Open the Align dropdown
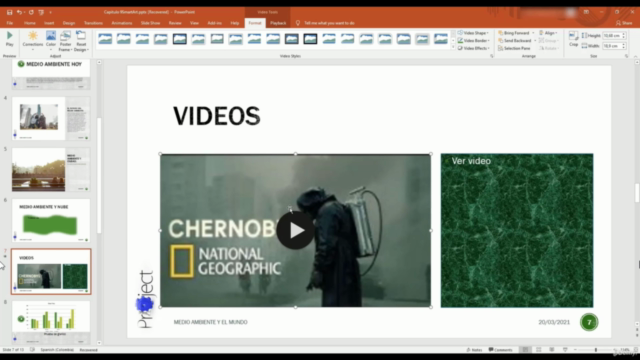The height and width of the screenshot is (360, 640). point(548,33)
